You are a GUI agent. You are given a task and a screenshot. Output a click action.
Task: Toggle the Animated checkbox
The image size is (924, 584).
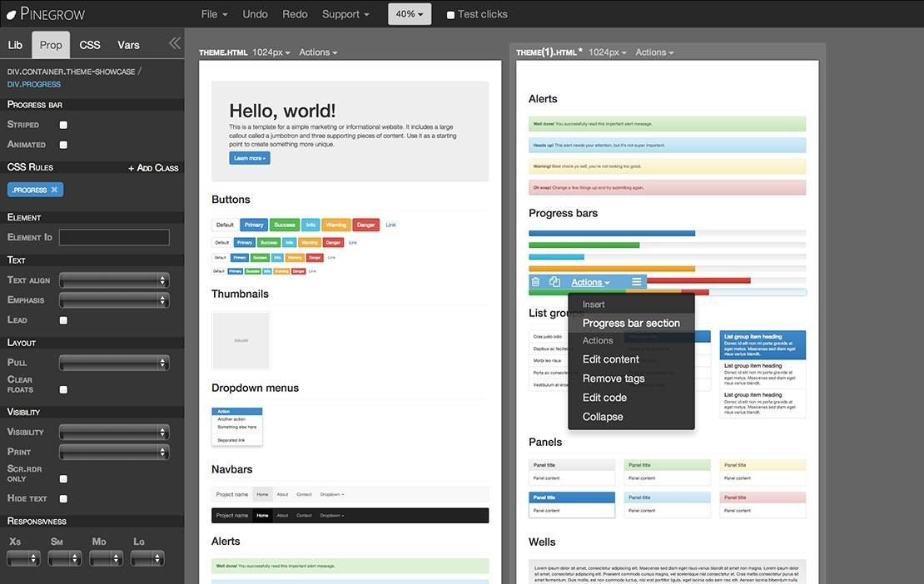[63, 145]
